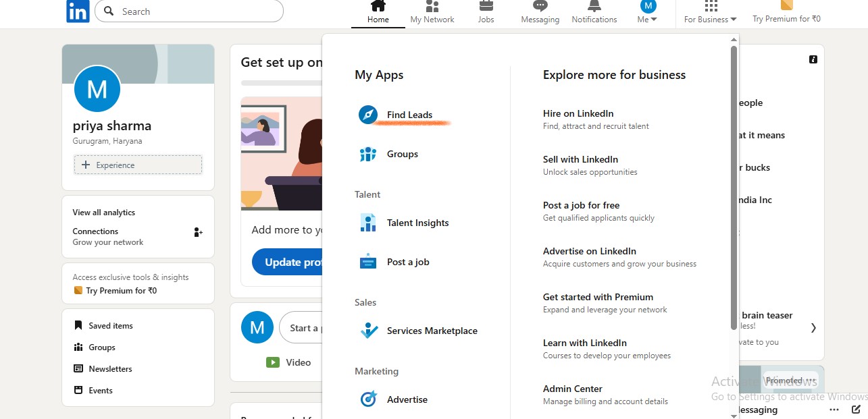Click the large profile avatar on profile card
Image resolution: width=868 pixels, height=419 pixels.
(x=97, y=89)
